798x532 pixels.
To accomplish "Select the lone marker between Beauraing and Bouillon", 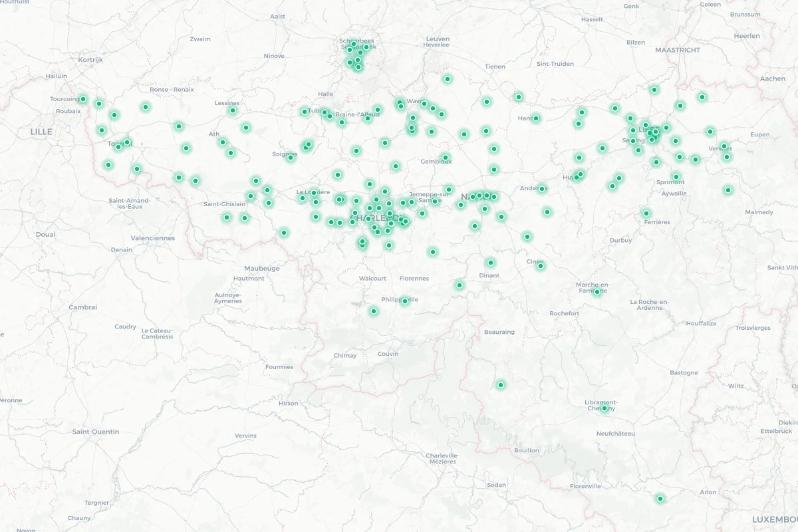I will (501, 385).
